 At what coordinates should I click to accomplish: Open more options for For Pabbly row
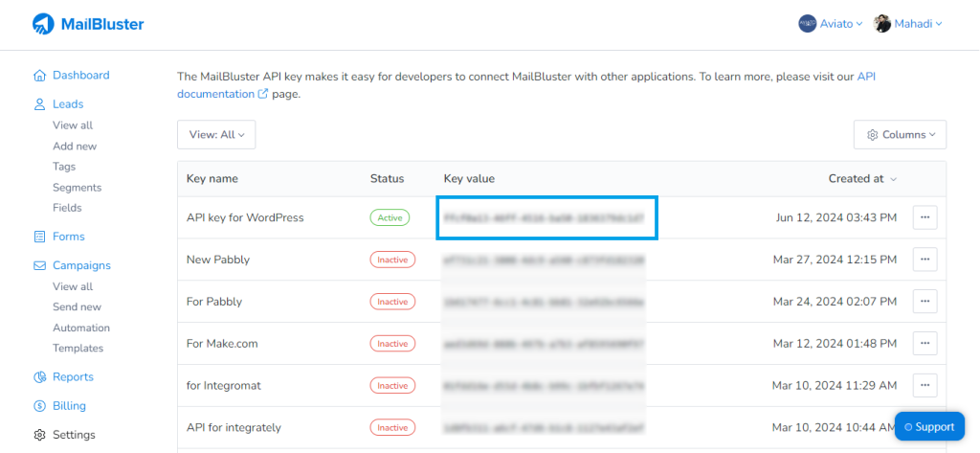click(x=925, y=302)
